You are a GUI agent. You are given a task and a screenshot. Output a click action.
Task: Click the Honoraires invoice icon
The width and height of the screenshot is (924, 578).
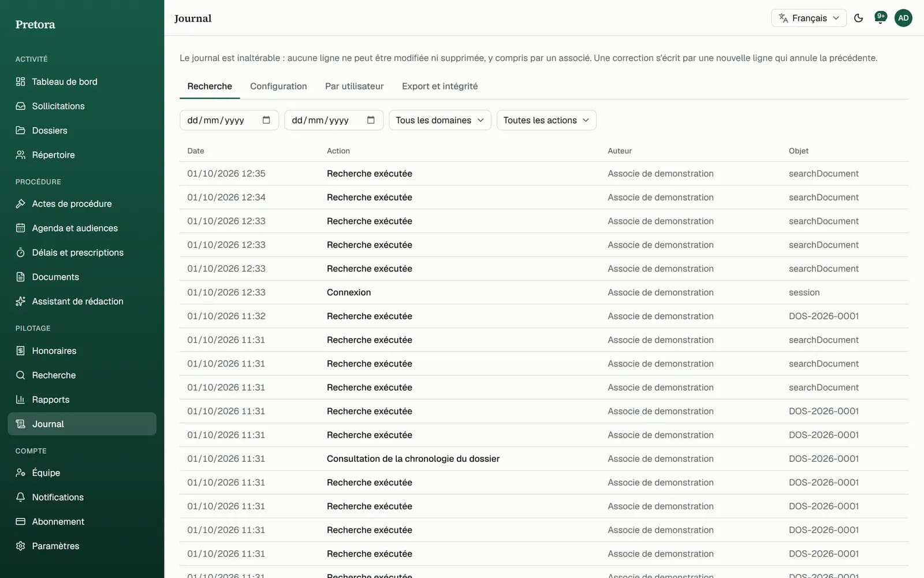click(21, 351)
